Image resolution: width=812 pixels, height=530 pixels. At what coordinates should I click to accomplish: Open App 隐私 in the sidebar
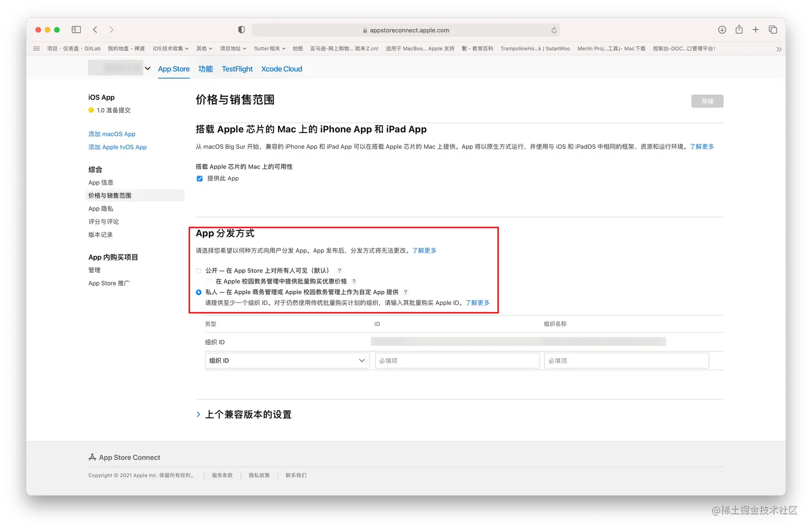[101, 208]
